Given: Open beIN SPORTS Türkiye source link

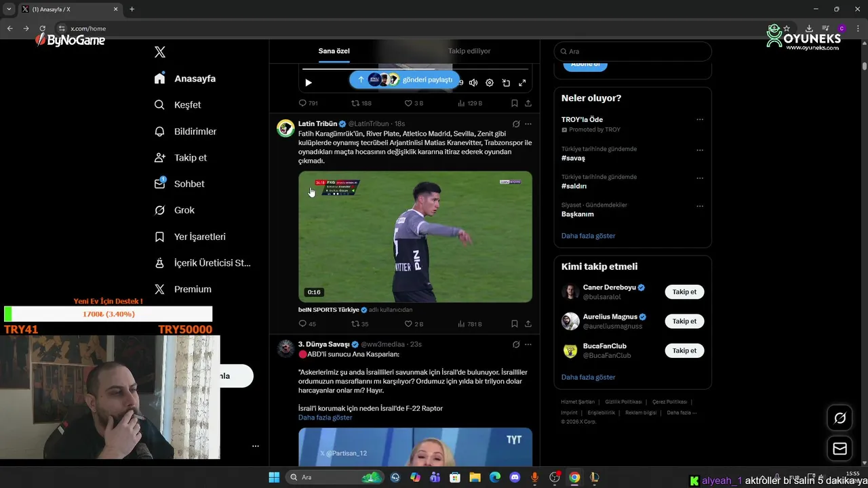Looking at the screenshot, I should [x=329, y=310].
